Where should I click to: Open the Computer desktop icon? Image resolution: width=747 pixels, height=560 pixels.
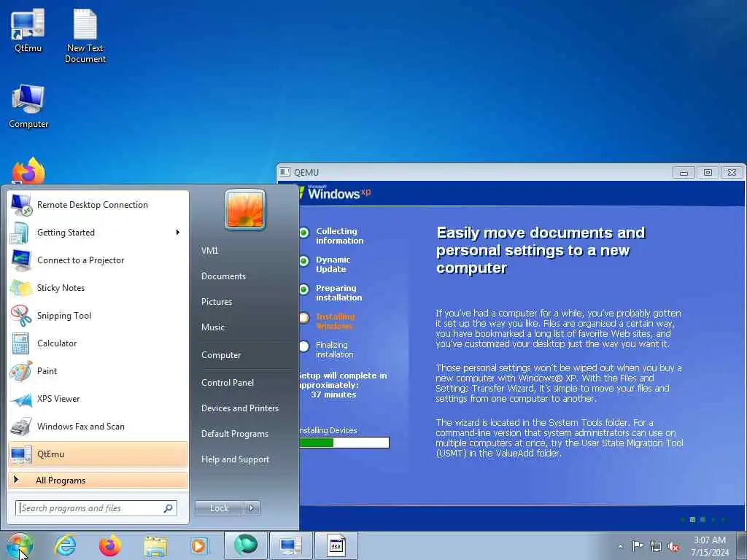pyautogui.click(x=28, y=106)
